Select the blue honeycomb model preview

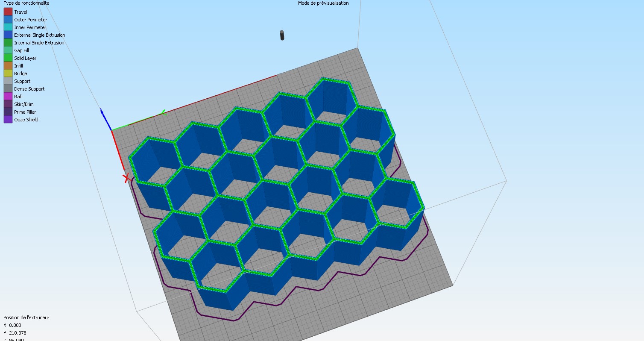(x=276, y=194)
